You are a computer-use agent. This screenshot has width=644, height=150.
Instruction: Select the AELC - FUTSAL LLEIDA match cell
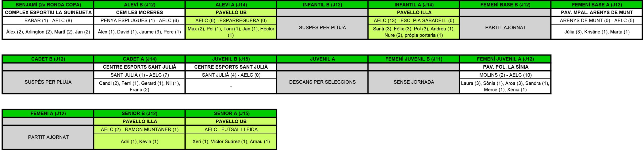click(231, 130)
